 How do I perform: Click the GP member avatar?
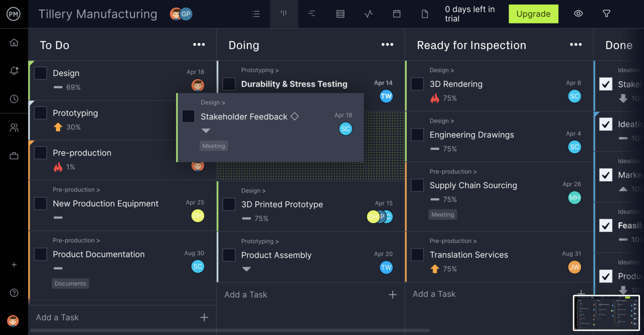(186, 14)
